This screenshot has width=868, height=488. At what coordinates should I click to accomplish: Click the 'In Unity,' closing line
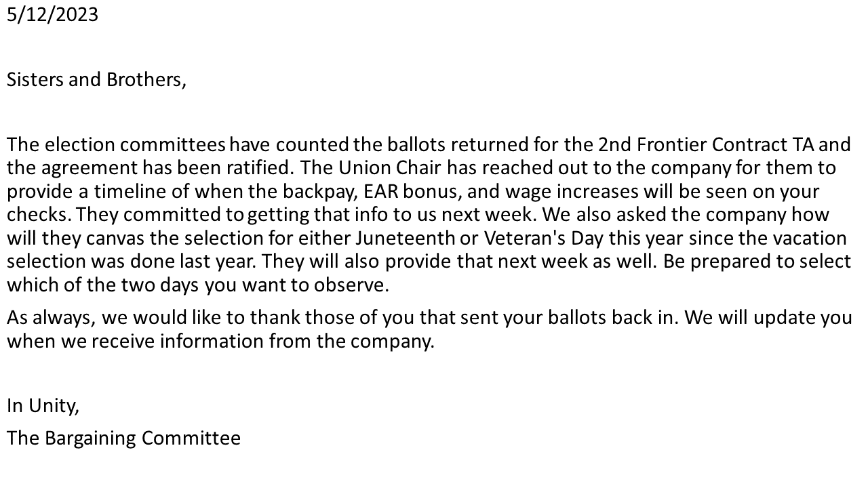[43, 405]
